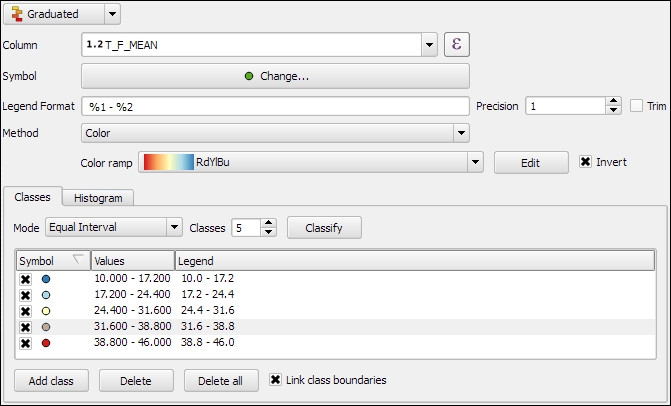
Task: Switch to the Histogram tab
Action: pyautogui.click(x=98, y=198)
